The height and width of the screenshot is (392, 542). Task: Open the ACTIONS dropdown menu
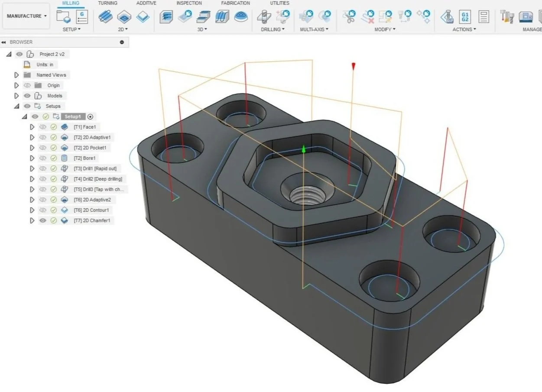(464, 29)
